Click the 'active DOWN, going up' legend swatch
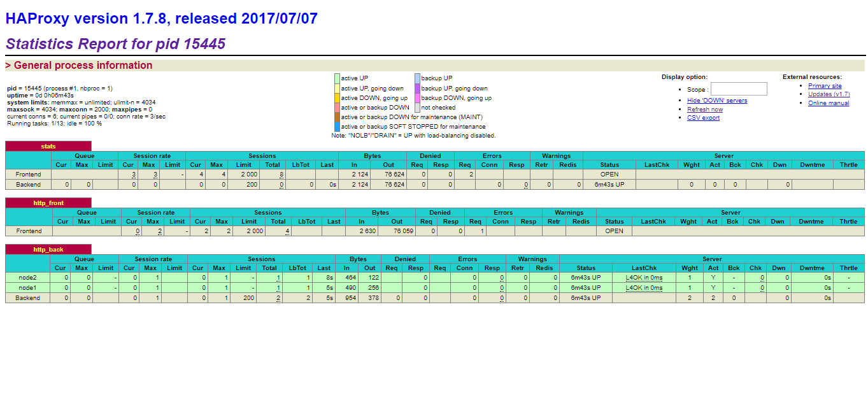Viewport: 868px width, 393px height. point(337,98)
